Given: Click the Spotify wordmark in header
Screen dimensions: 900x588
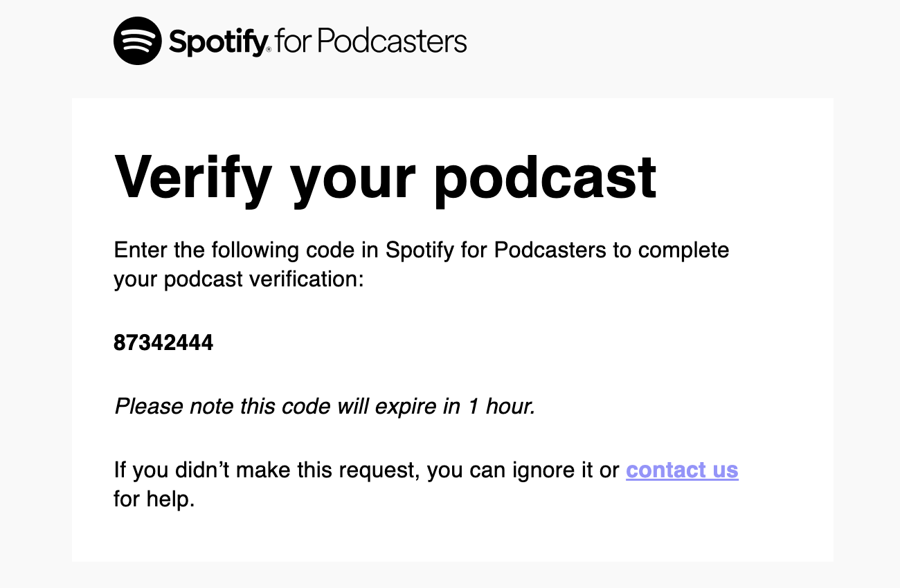Looking at the screenshot, I should click(x=219, y=44).
